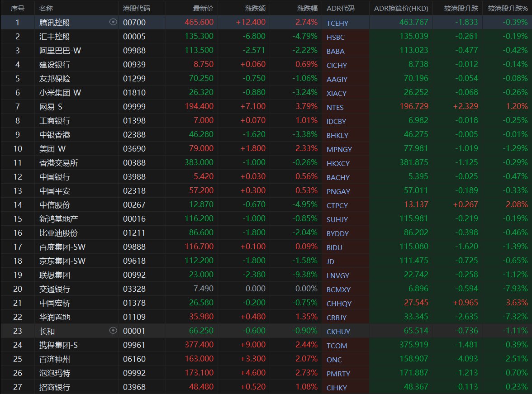The image size is (532, 394).
Task: Click the NTES ADR code
Action: pyautogui.click(x=335, y=107)
